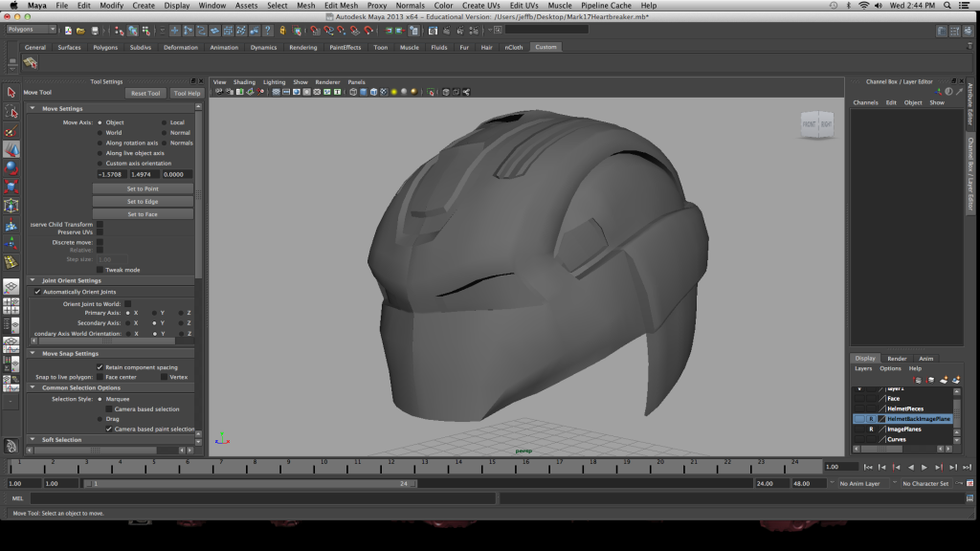Open the Create UVs menu
The width and height of the screenshot is (980, 551).
click(x=480, y=6)
